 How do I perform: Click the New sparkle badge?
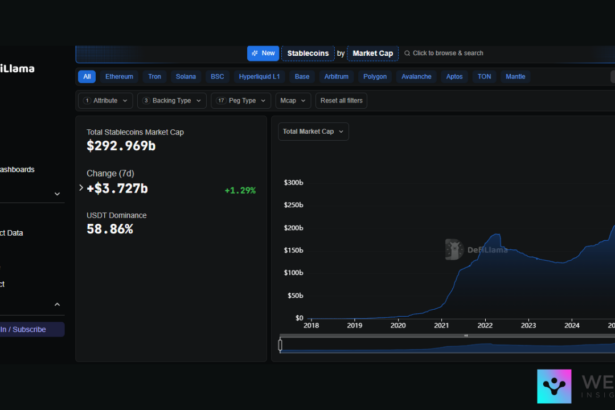263,53
